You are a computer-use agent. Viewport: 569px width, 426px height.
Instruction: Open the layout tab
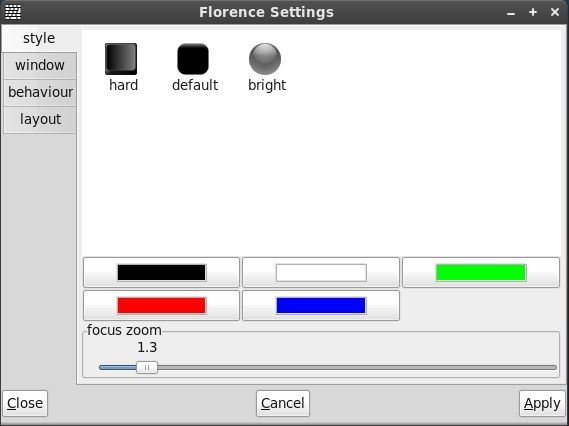pyautogui.click(x=40, y=120)
